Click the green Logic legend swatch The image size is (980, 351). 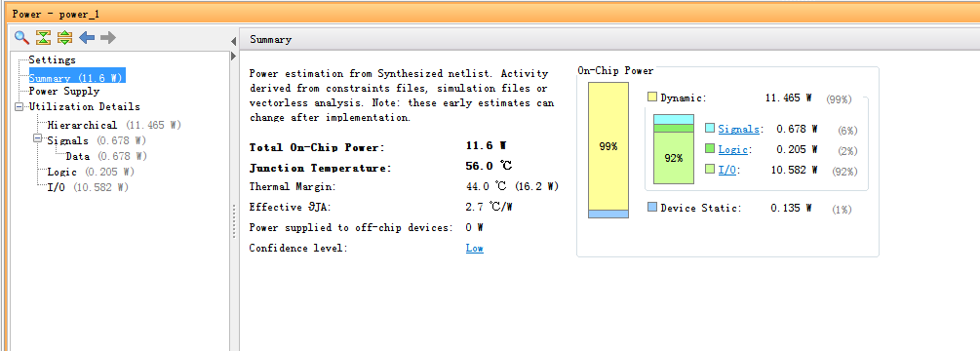710,148
